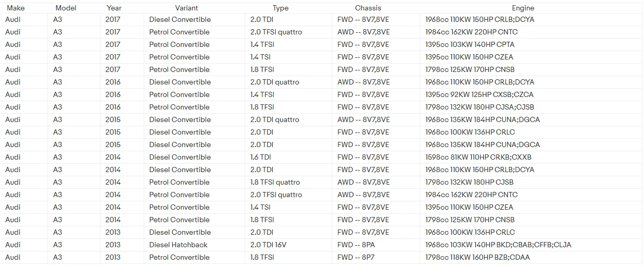Click the Year column header
This screenshot has height=266, width=644.
pyautogui.click(x=114, y=8)
